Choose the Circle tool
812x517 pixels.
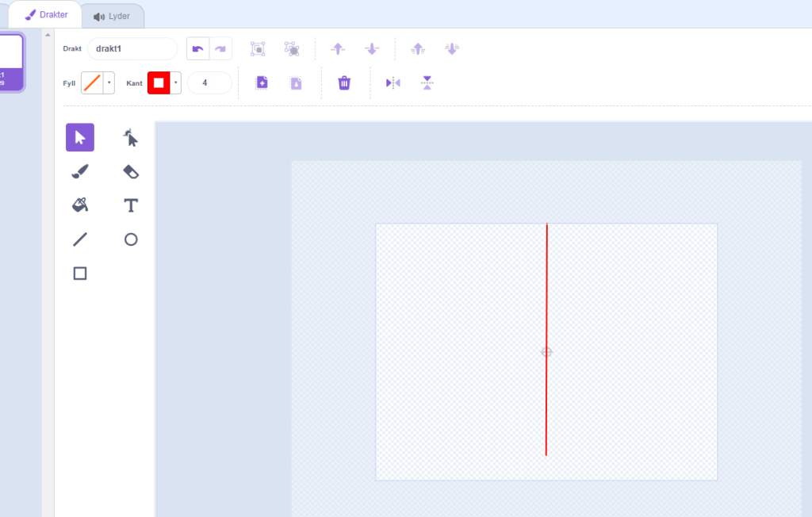click(x=131, y=239)
